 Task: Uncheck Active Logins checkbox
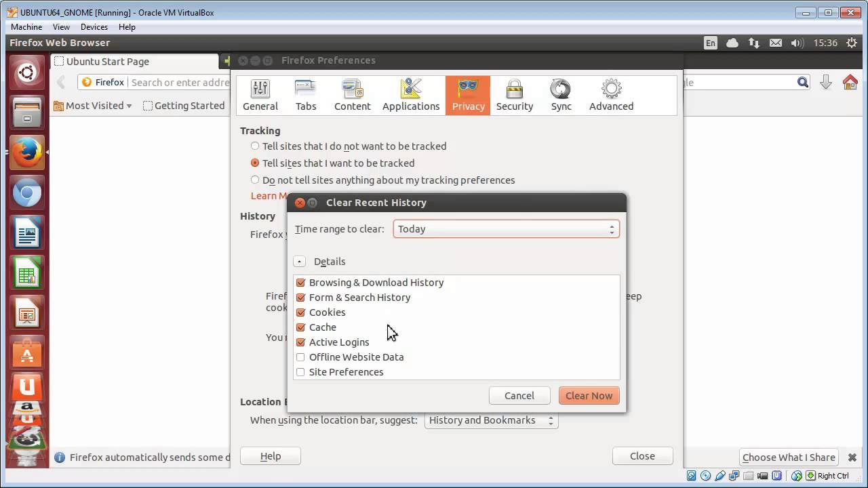tap(300, 342)
